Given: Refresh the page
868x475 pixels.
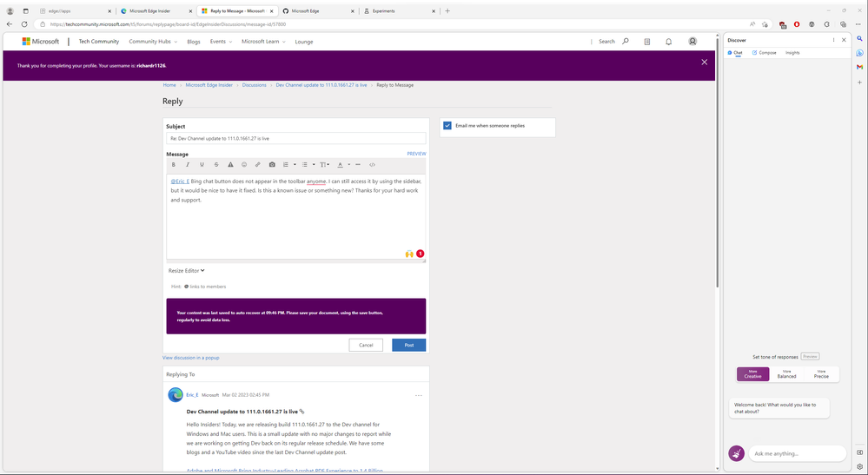Looking at the screenshot, I should point(24,24).
